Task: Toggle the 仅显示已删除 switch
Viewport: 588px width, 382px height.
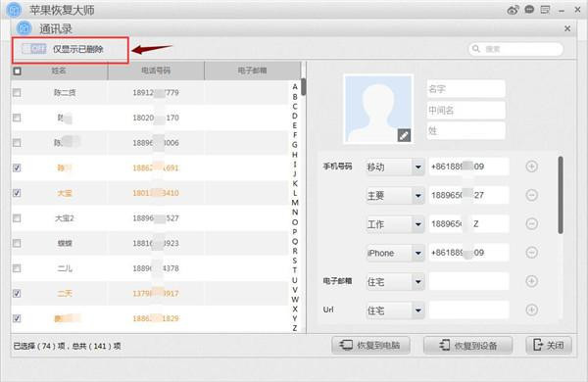Action: click(34, 49)
